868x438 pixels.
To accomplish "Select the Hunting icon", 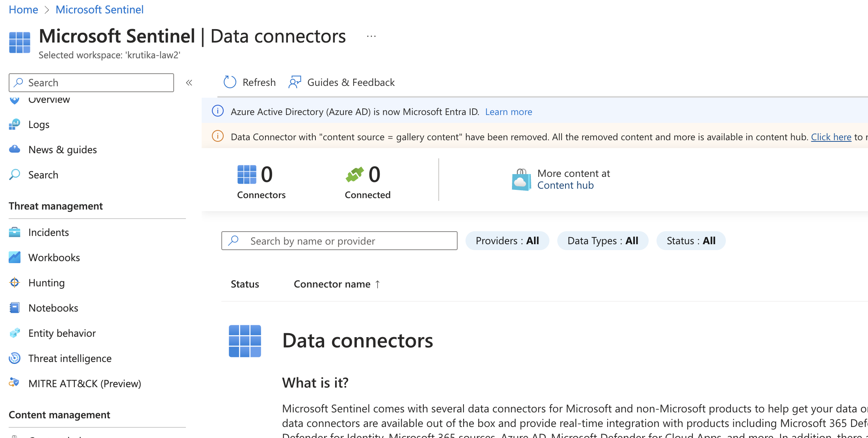I will click(x=15, y=282).
